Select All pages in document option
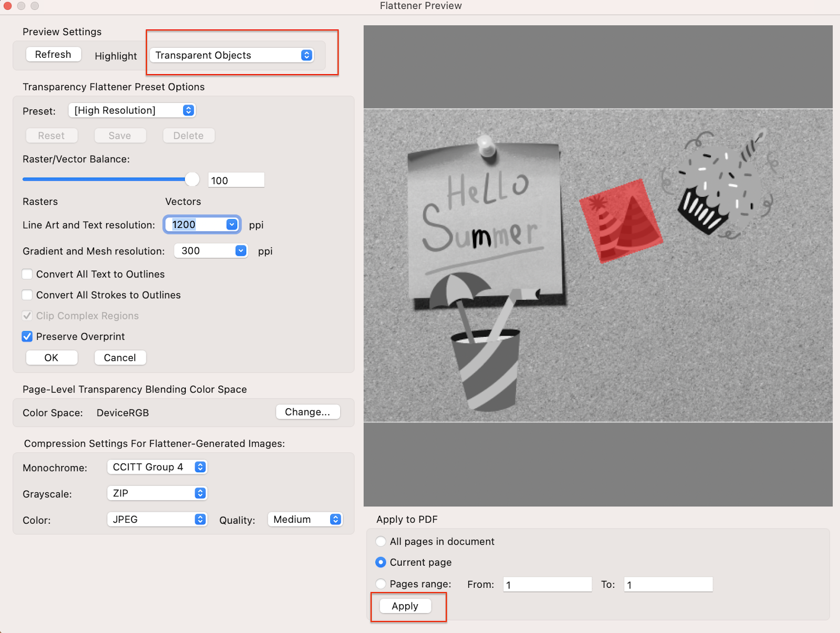The image size is (840, 633). pos(381,542)
